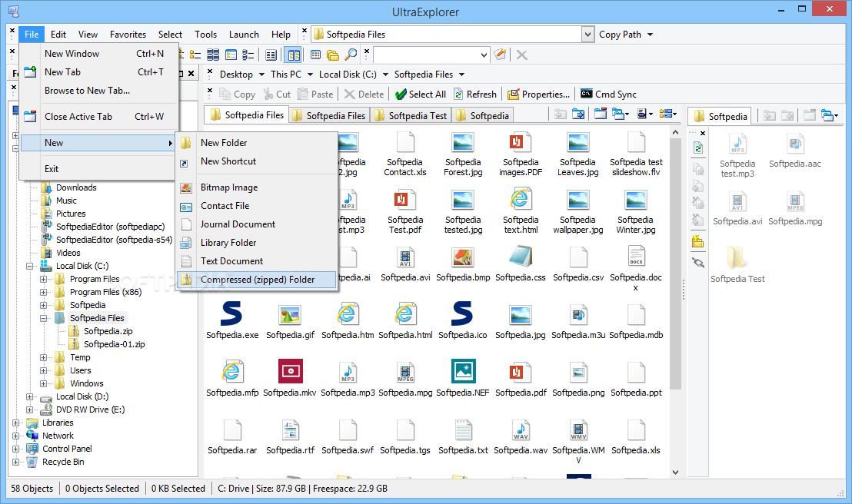Select the Softpedia.bmp file icon

[x=463, y=257]
